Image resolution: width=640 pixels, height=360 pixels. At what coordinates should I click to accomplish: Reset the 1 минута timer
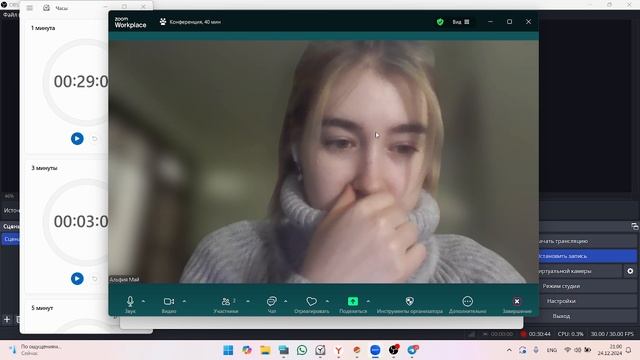click(94, 139)
